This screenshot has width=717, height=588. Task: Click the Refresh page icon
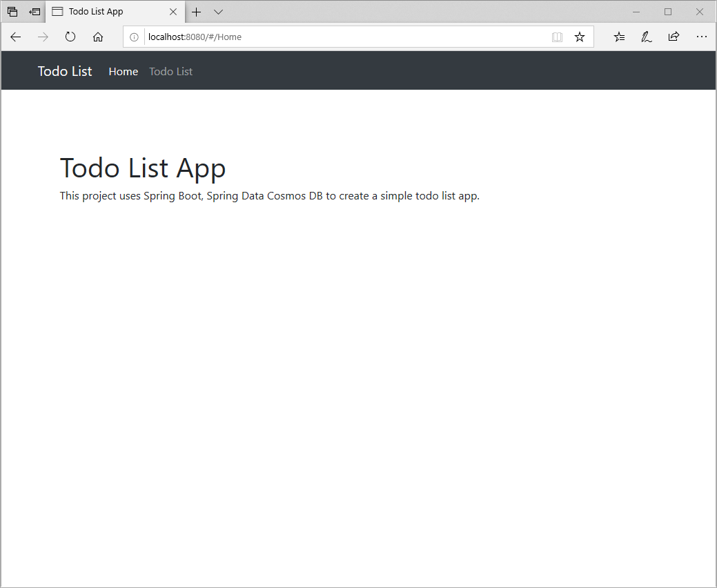point(70,37)
